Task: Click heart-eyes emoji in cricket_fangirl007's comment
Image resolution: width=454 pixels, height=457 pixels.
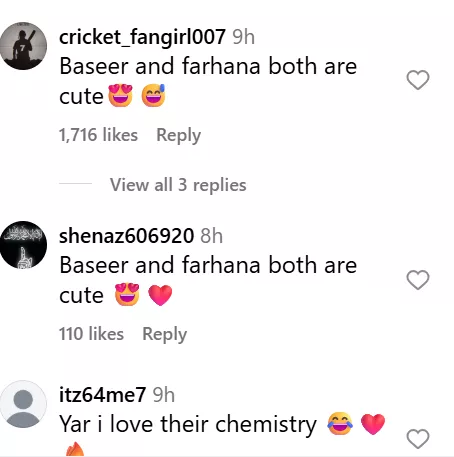Action: pos(120,96)
